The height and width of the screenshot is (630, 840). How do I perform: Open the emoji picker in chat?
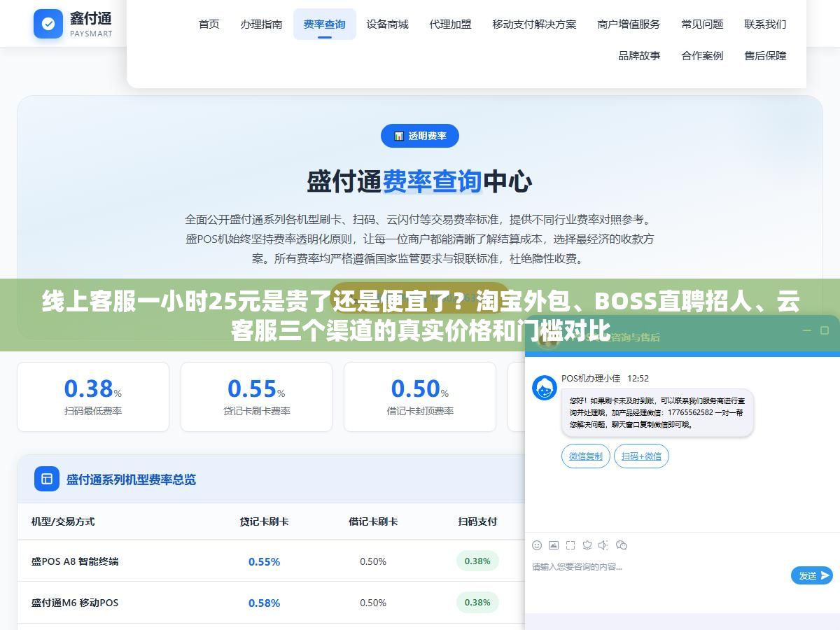coord(537,545)
